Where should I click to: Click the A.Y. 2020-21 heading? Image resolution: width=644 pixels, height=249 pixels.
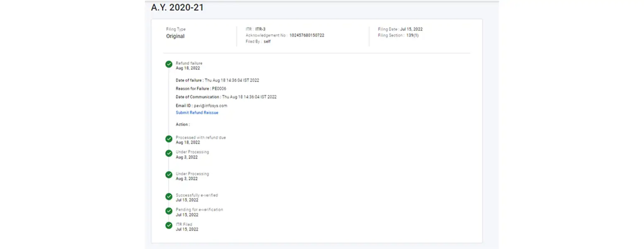(x=177, y=7)
